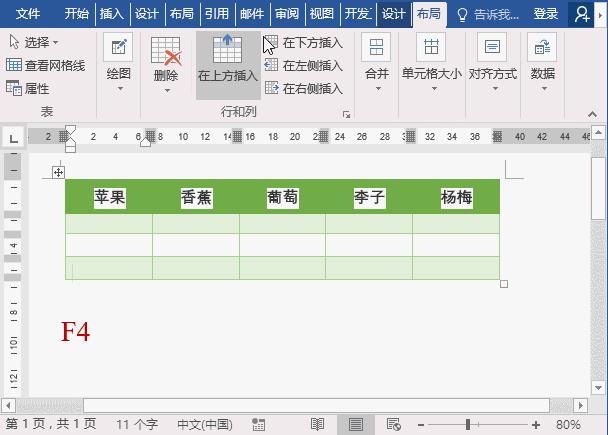Open the Mailings (邮件) tab
The width and height of the screenshot is (608, 435).
[252, 14]
